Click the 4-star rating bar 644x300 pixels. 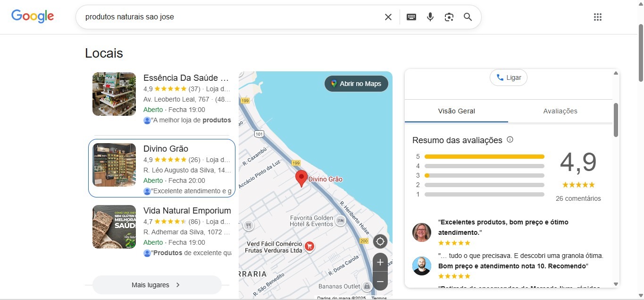click(485, 166)
